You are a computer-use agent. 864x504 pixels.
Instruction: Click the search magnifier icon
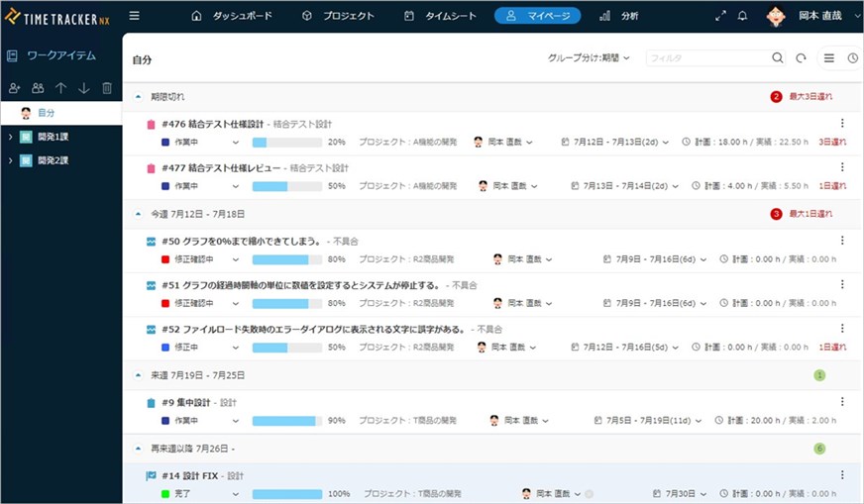coord(778,57)
